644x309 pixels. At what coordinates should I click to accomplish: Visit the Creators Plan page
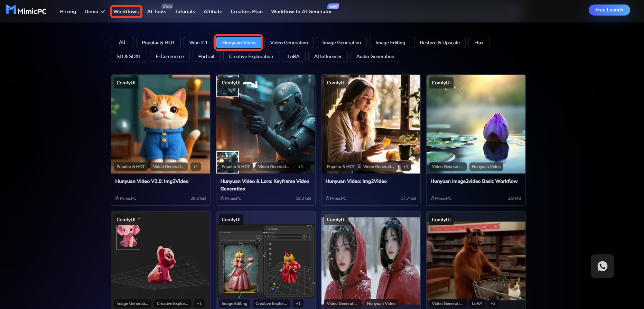(x=246, y=11)
